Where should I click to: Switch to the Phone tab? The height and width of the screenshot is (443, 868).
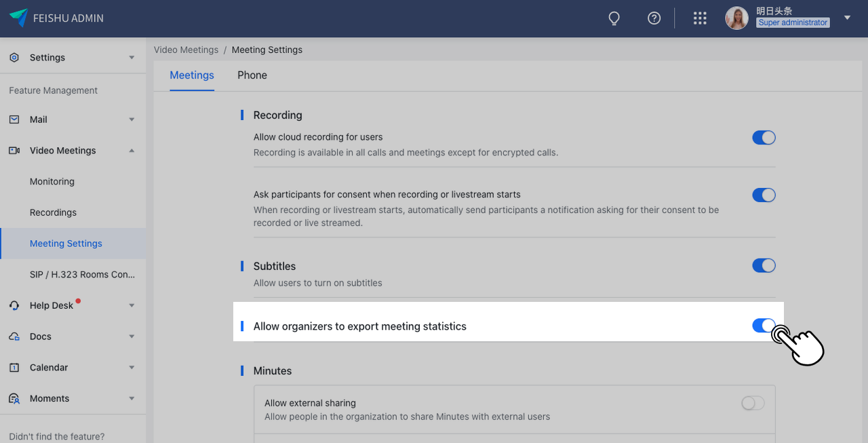tap(252, 75)
